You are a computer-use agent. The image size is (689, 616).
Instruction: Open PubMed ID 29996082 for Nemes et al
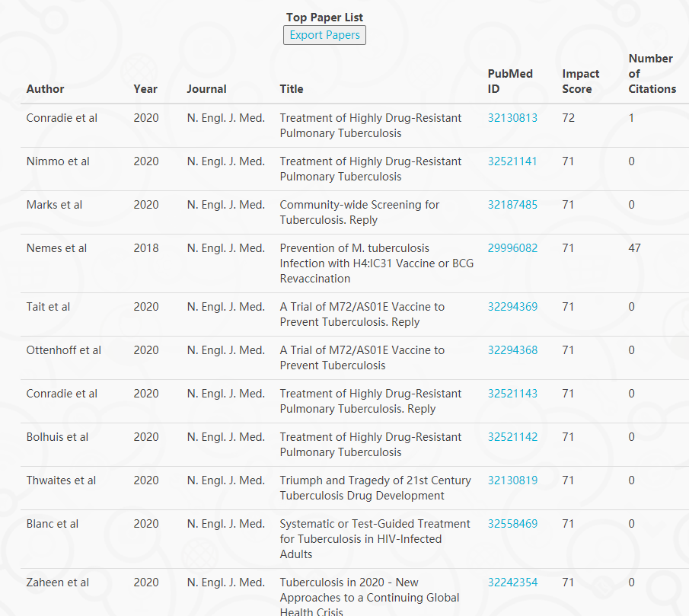coord(512,249)
